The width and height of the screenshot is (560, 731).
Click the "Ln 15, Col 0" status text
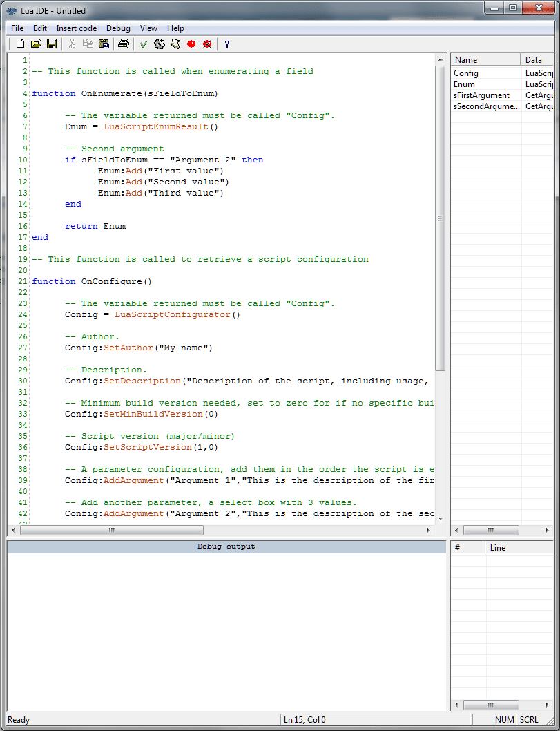[x=305, y=719]
